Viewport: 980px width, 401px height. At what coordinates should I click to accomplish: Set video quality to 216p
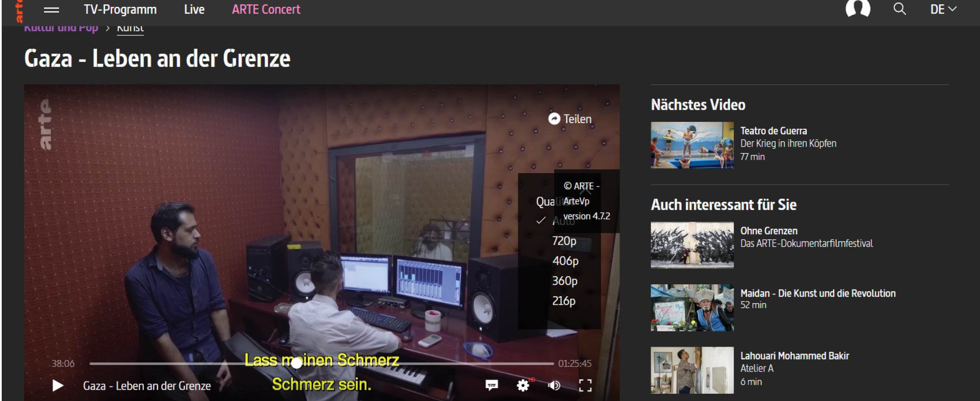click(x=564, y=301)
